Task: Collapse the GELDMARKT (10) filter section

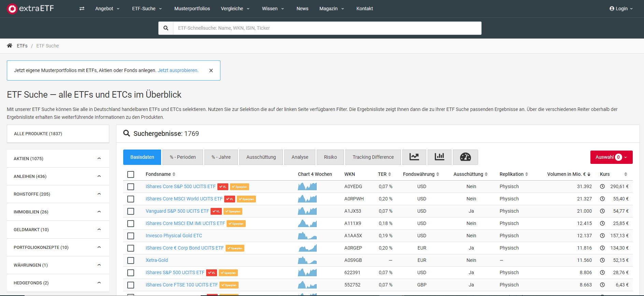Action: pyautogui.click(x=58, y=229)
